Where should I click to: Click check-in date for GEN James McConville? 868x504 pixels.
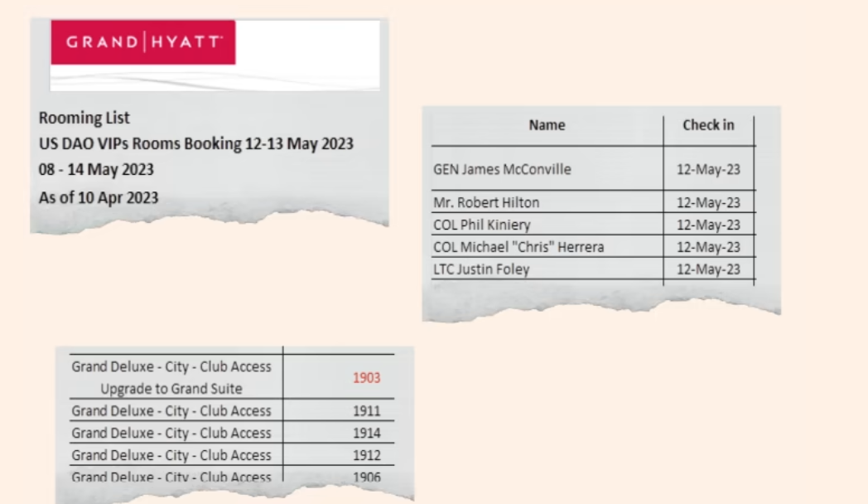708,169
